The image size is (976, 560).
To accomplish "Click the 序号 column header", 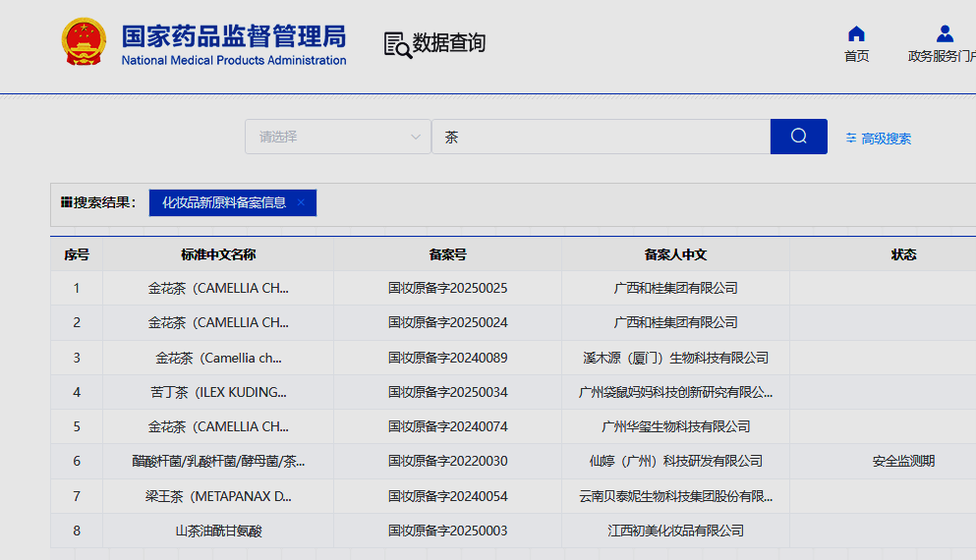I will pos(77,254).
